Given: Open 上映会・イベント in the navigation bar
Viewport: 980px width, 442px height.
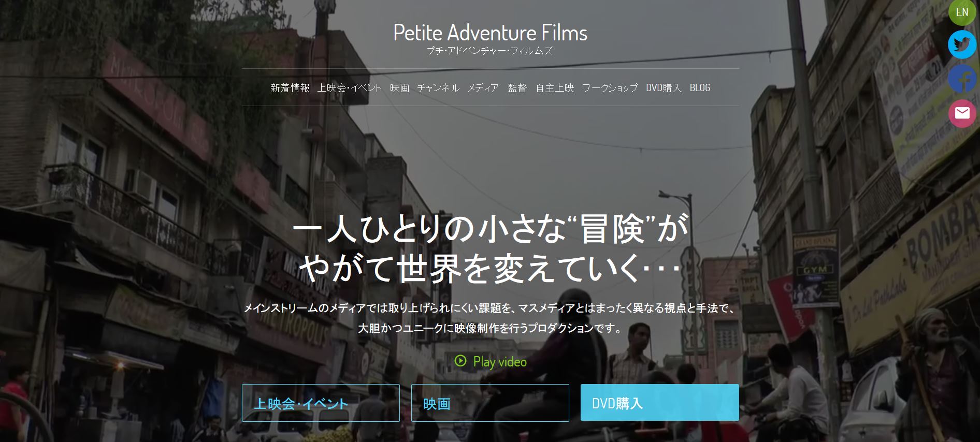Looking at the screenshot, I should (x=350, y=88).
